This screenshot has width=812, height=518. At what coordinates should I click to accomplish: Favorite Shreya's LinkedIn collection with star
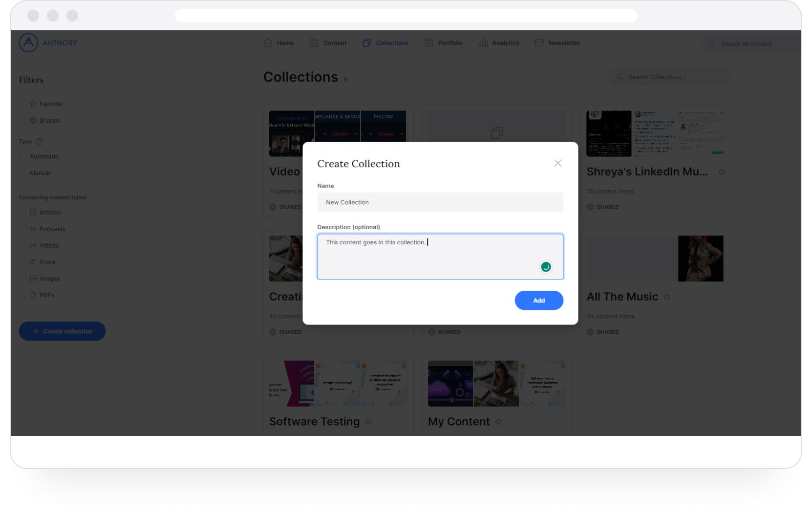pyautogui.click(x=721, y=172)
